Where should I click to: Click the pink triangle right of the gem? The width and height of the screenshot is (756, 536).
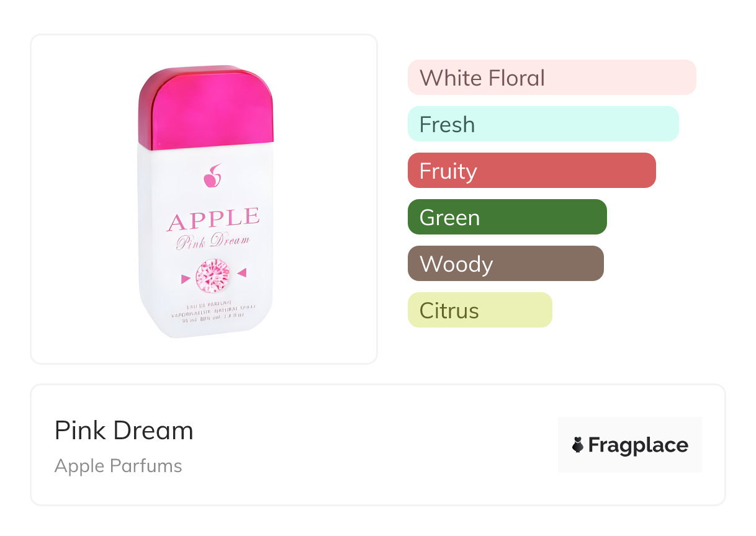(241, 272)
